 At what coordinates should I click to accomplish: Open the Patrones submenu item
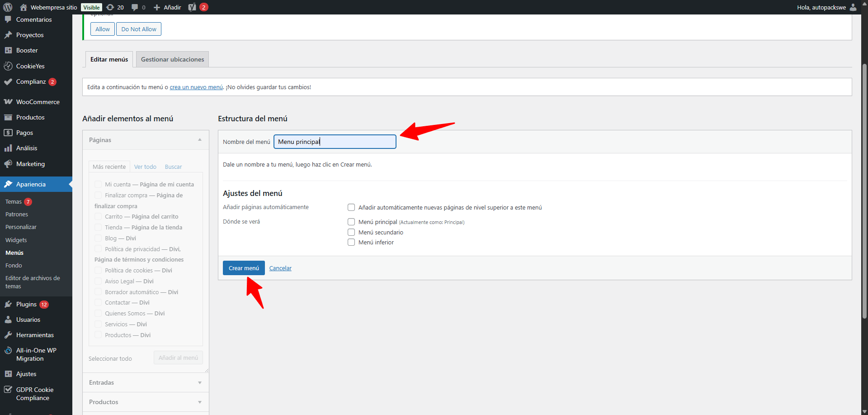point(17,215)
